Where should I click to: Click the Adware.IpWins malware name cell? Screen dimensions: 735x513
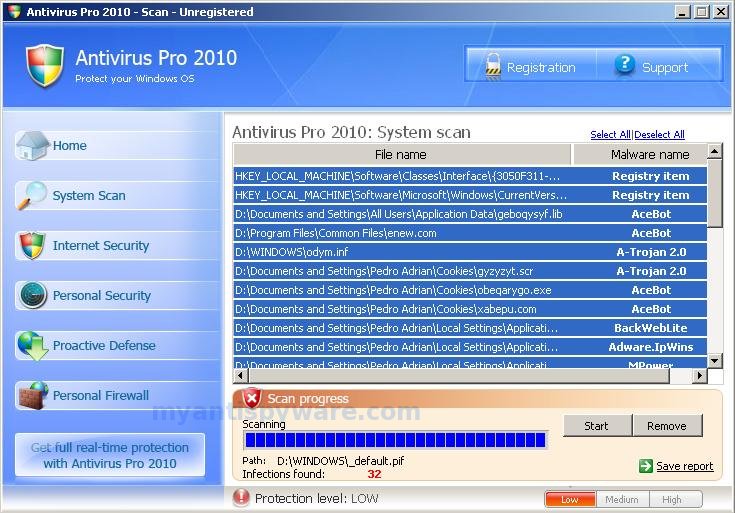(x=651, y=347)
